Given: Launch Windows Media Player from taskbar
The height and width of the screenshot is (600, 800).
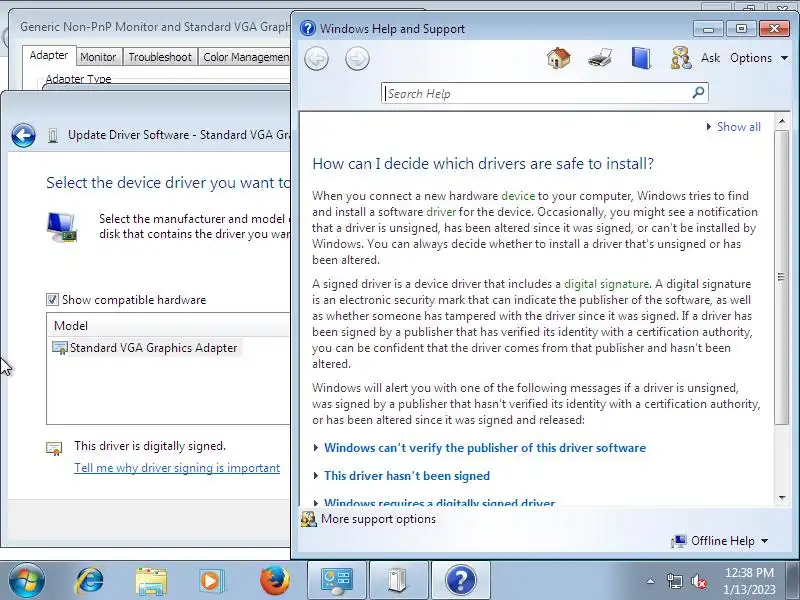Looking at the screenshot, I should click(211, 581).
